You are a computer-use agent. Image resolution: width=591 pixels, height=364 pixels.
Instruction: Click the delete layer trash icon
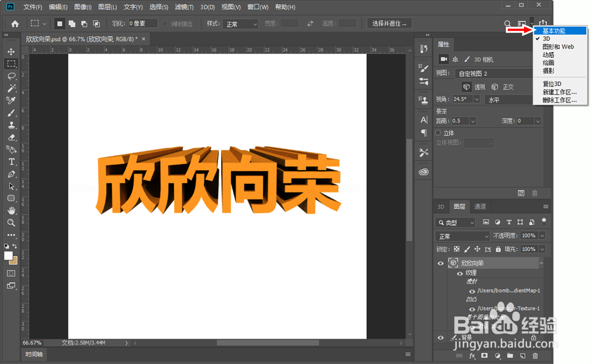point(535,355)
